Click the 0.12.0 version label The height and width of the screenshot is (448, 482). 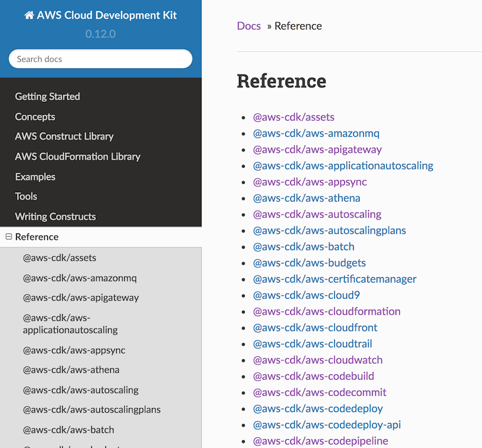(101, 34)
